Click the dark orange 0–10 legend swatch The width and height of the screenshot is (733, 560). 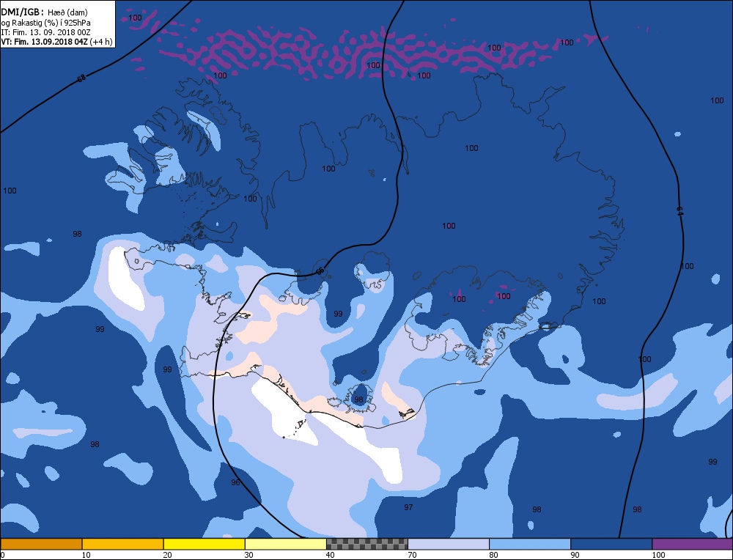[x=41, y=544]
